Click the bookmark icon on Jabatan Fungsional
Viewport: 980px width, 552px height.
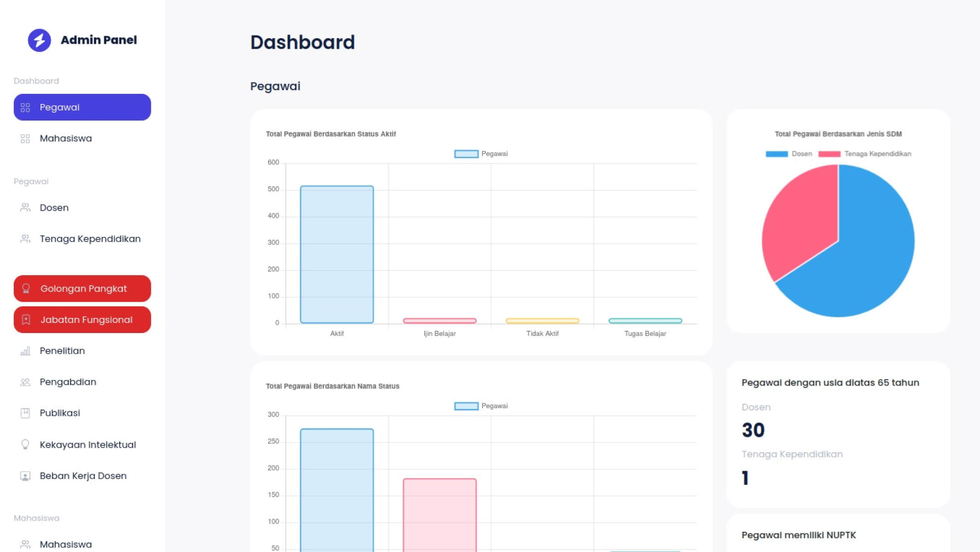(x=26, y=320)
